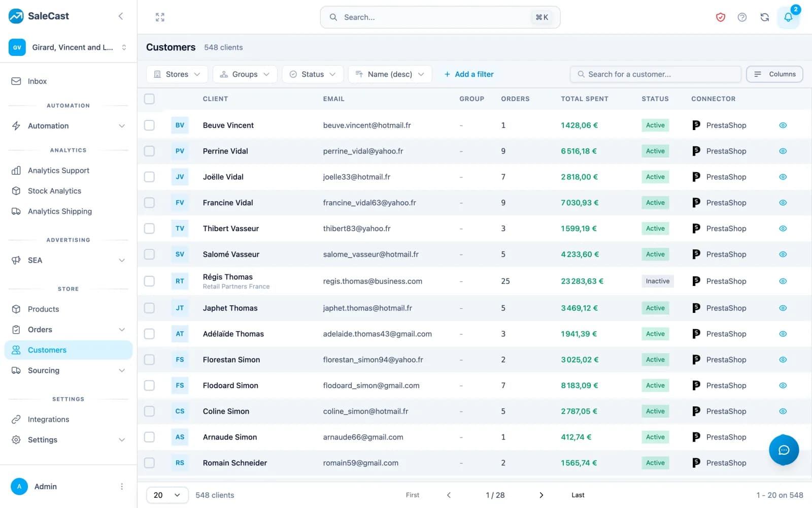The height and width of the screenshot is (508, 812).
Task: Click the TV avatar of Thibert Vasseur
Action: [x=180, y=228]
